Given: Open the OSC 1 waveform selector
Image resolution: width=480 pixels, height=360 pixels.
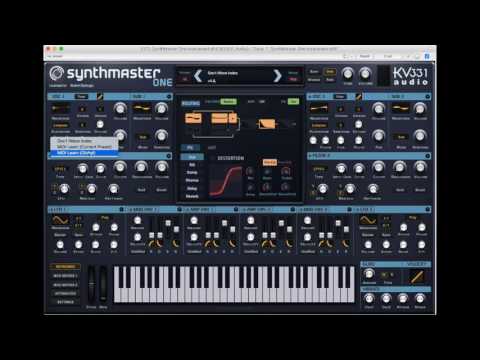Looking at the screenshot, I should click(x=60, y=109).
